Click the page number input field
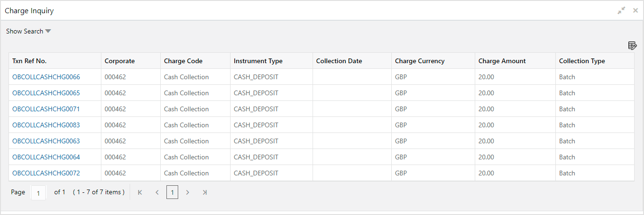The height and width of the screenshot is (215, 644). 38,193
